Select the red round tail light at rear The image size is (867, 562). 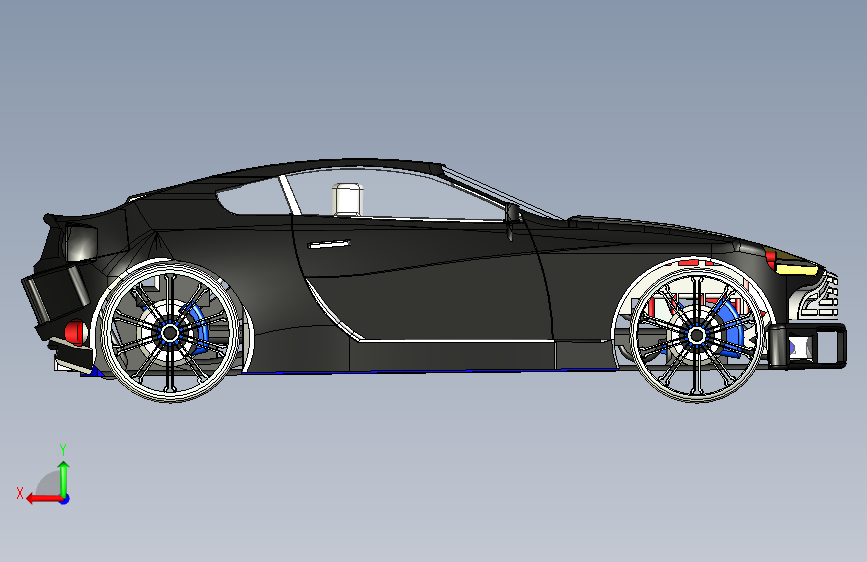[x=75, y=331]
